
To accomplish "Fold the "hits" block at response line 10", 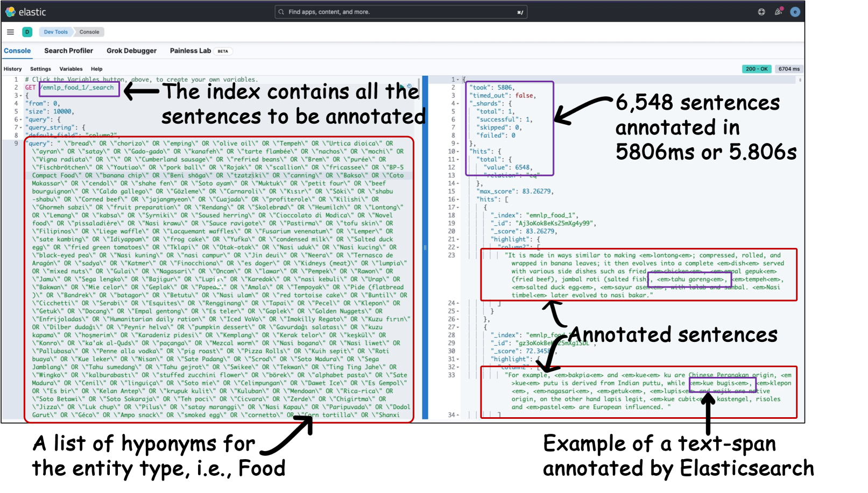I will pos(457,152).
